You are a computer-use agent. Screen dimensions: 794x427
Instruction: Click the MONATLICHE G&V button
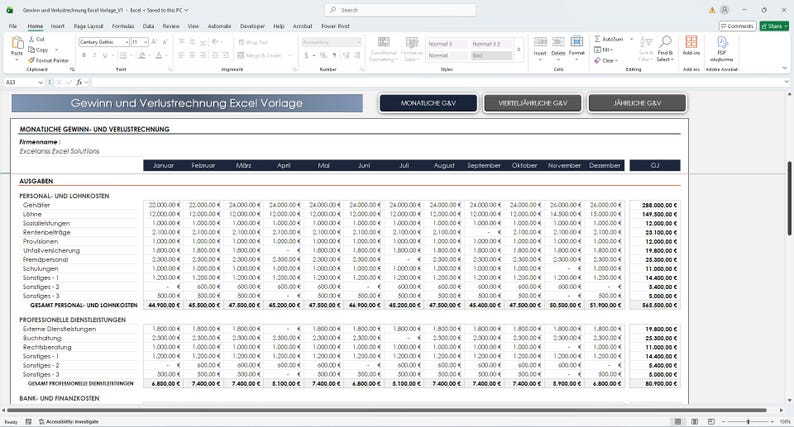428,103
